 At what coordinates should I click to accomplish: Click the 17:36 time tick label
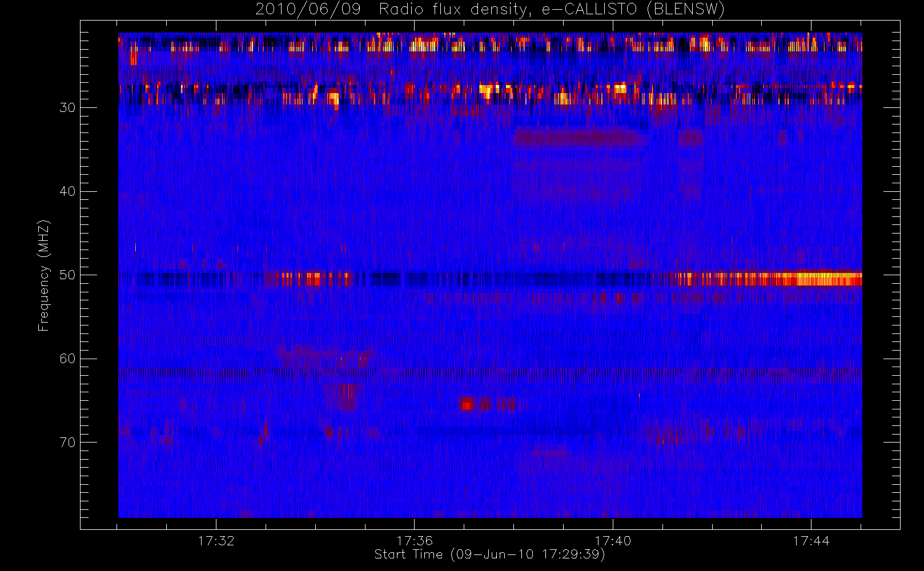415,541
